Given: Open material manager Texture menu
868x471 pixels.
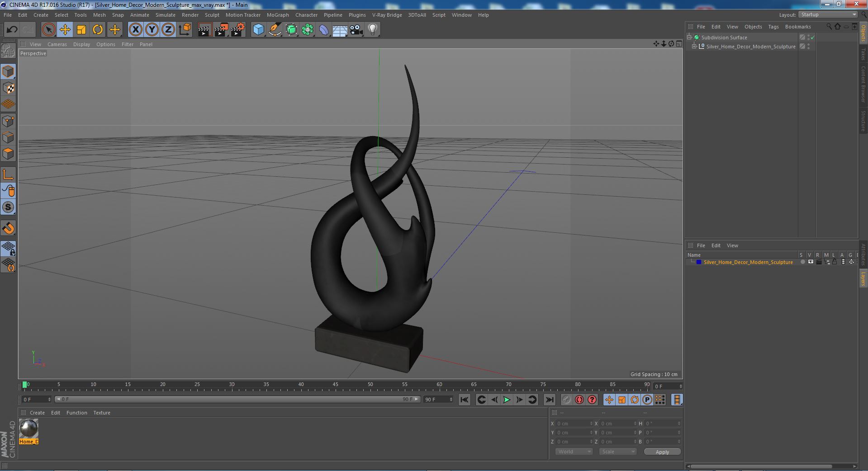Looking at the screenshot, I should pos(102,413).
